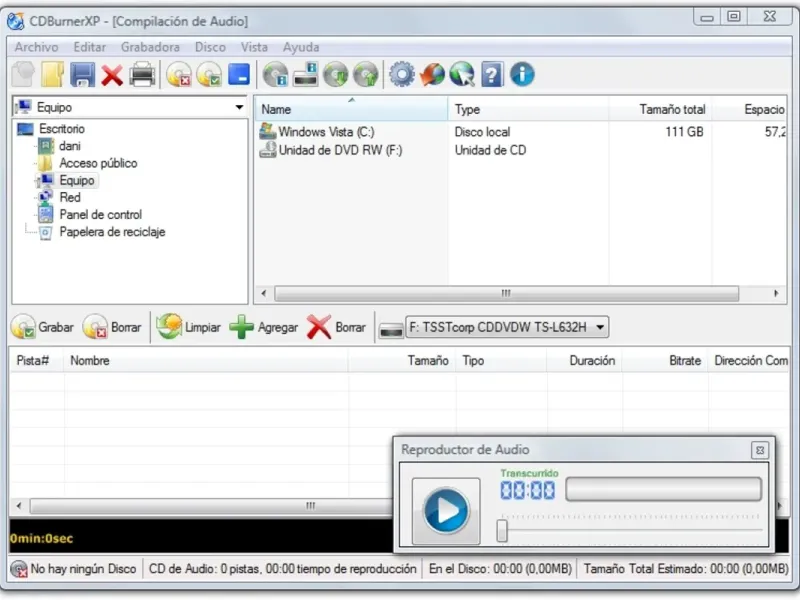Close the Reproductor de Audio panel
Screen dimensions: 800x600
760,451
